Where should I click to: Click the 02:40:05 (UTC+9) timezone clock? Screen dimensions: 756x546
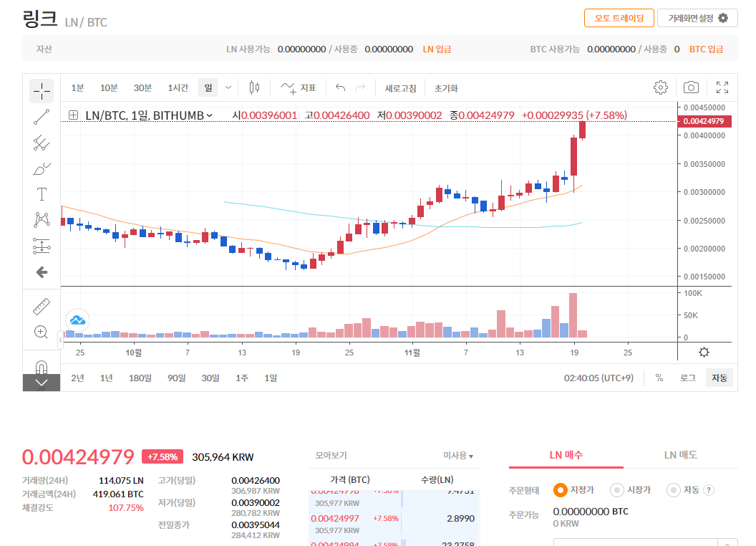pyautogui.click(x=598, y=378)
